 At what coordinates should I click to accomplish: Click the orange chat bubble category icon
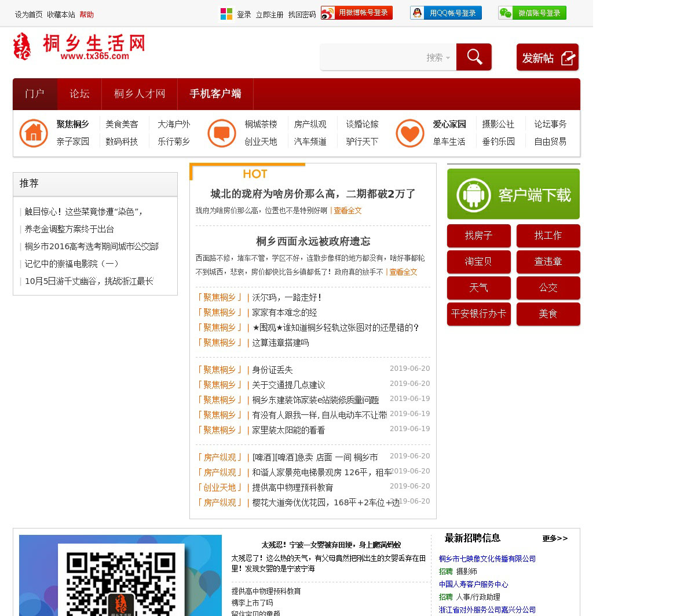click(222, 133)
